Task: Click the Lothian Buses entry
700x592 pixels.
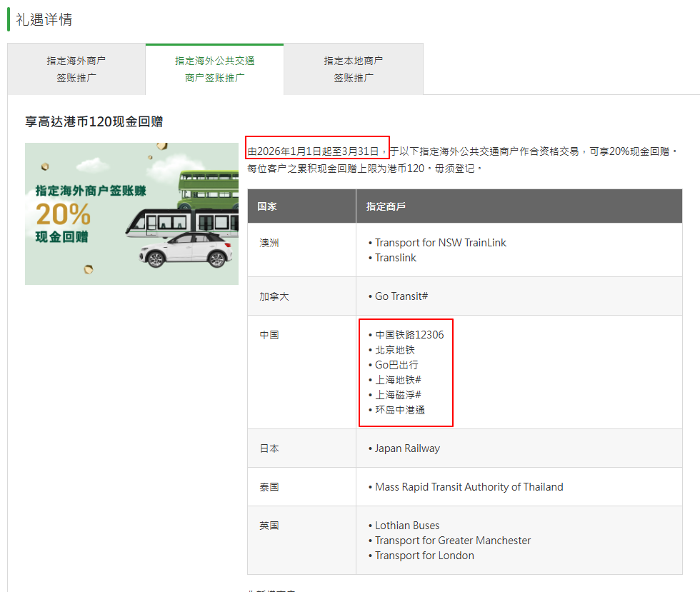Action: pyautogui.click(x=406, y=526)
